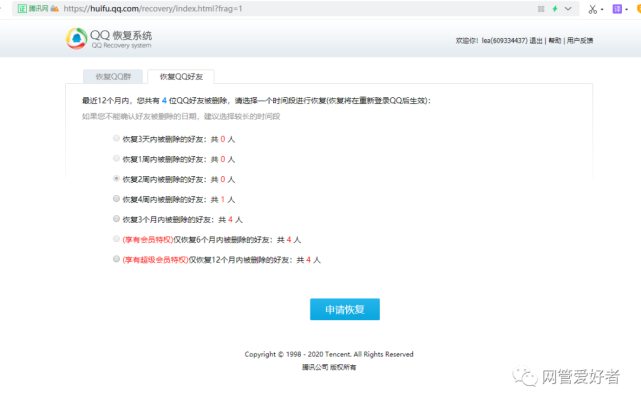Click the 腾讯公司 版权所有 footer text

[x=329, y=367]
